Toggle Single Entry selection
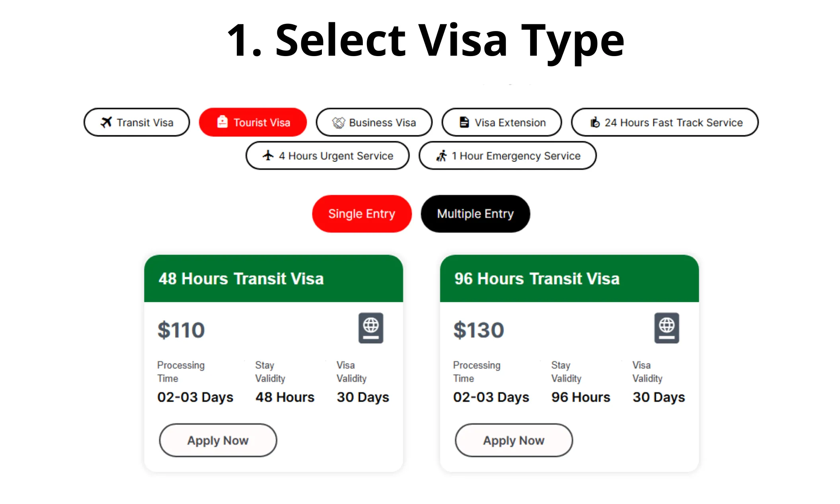This screenshot has width=840, height=504. [x=361, y=214]
